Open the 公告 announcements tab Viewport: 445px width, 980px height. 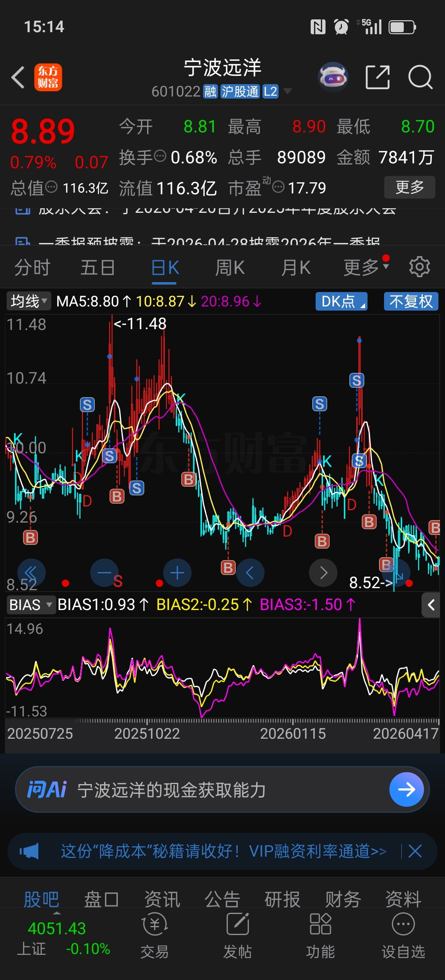[x=222, y=899]
